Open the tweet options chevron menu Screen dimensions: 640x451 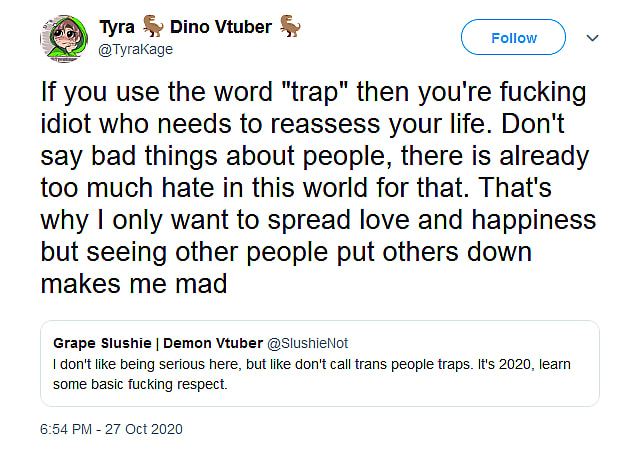591,38
